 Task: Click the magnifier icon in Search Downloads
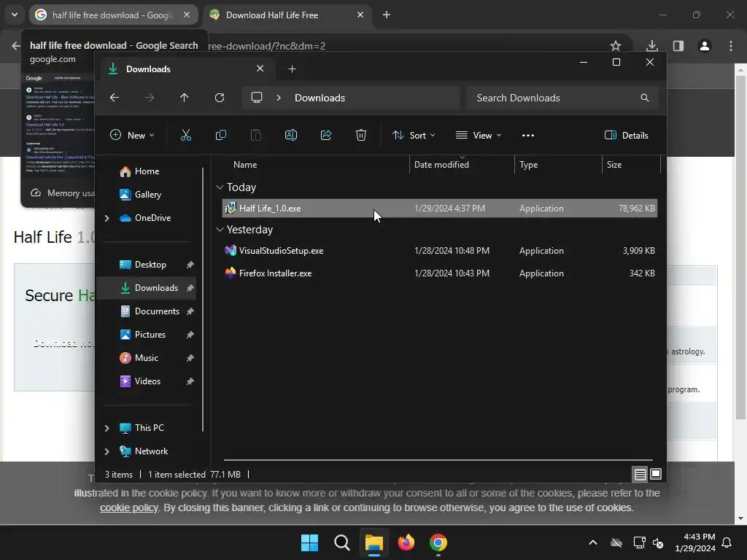tap(645, 98)
